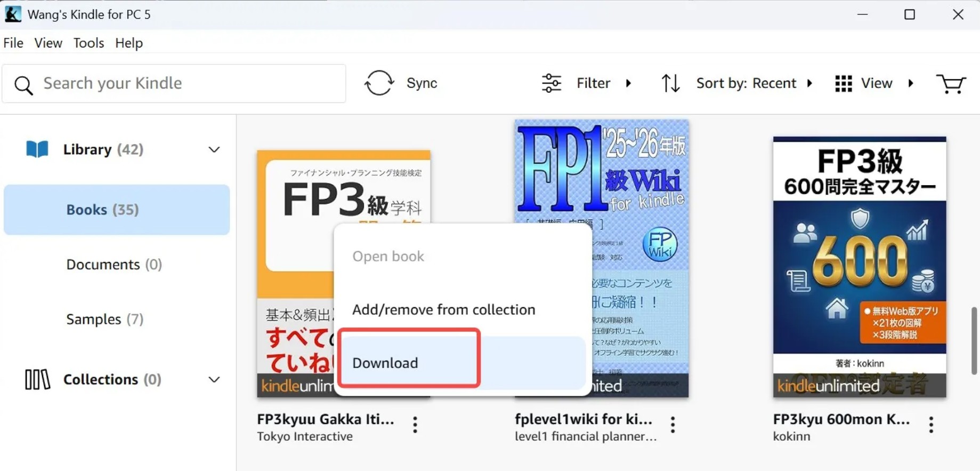Open more options for FP3kyuu Gakka book

[415, 425]
